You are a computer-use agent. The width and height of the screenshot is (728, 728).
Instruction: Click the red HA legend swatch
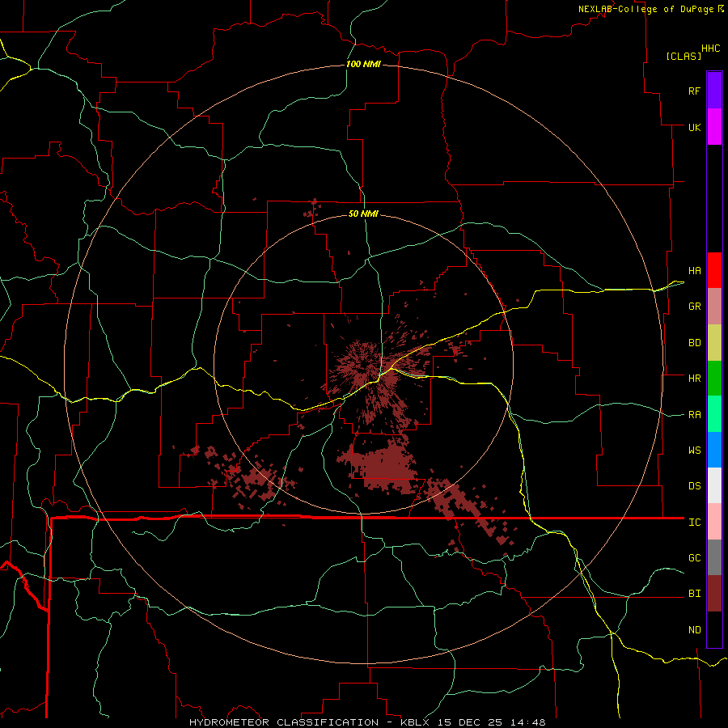point(714,270)
